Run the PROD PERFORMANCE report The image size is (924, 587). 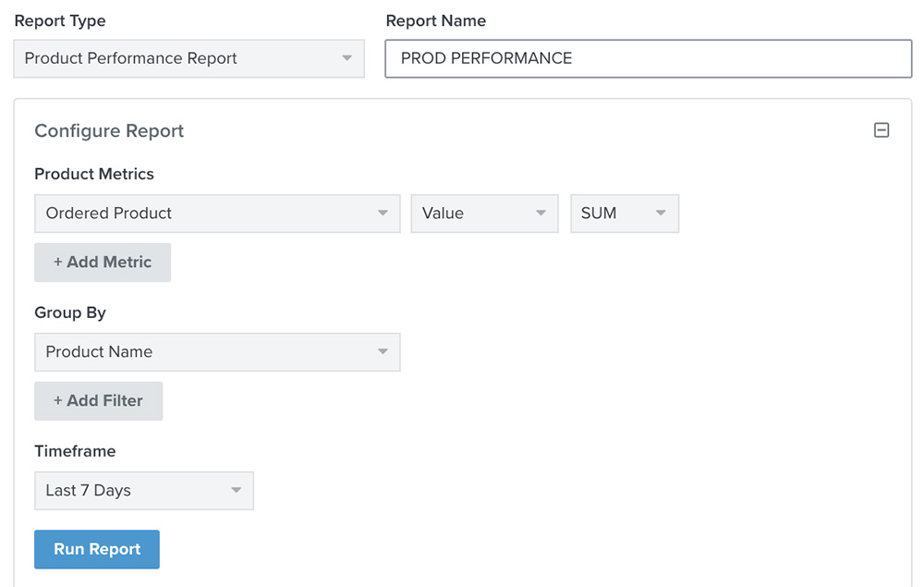96,549
